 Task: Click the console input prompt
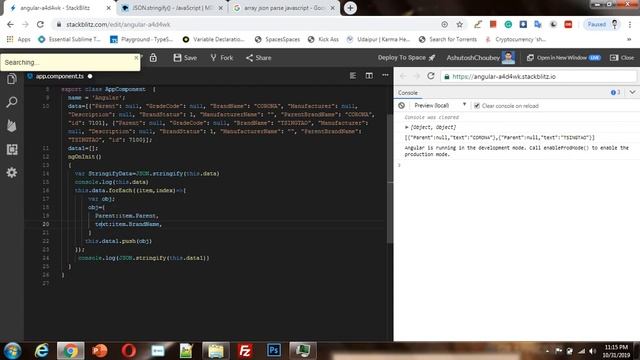click(x=517, y=165)
